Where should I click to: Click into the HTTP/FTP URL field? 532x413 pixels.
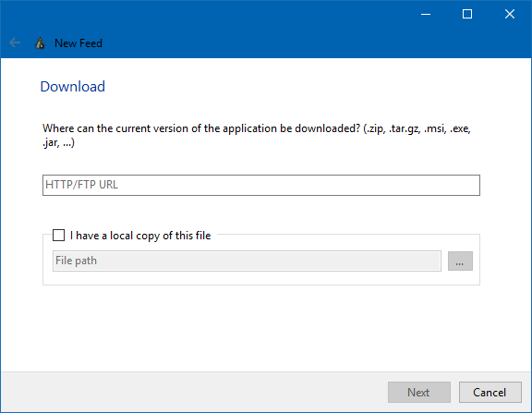(260, 185)
